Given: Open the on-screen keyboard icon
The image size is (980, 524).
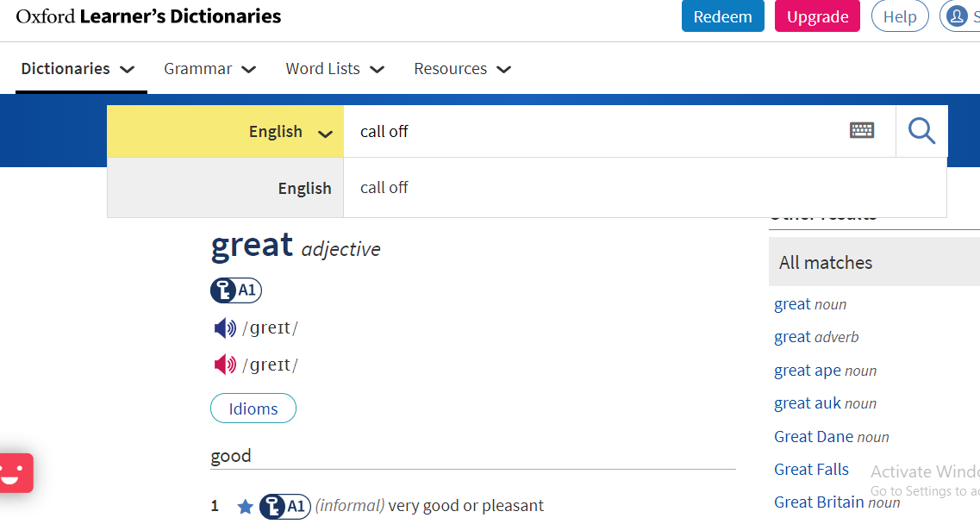Looking at the screenshot, I should [x=861, y=131].
